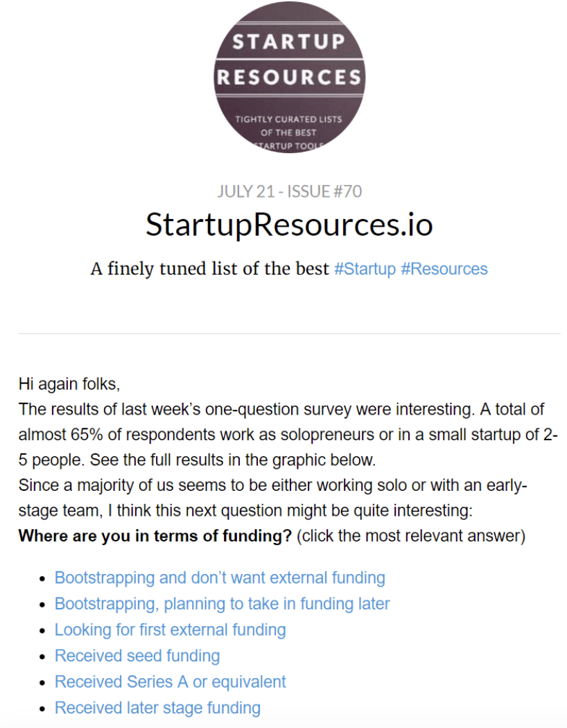Click the 'A finely tuned list' tagline text
This screenshot has width=567, height=728.
click(209, 269)
